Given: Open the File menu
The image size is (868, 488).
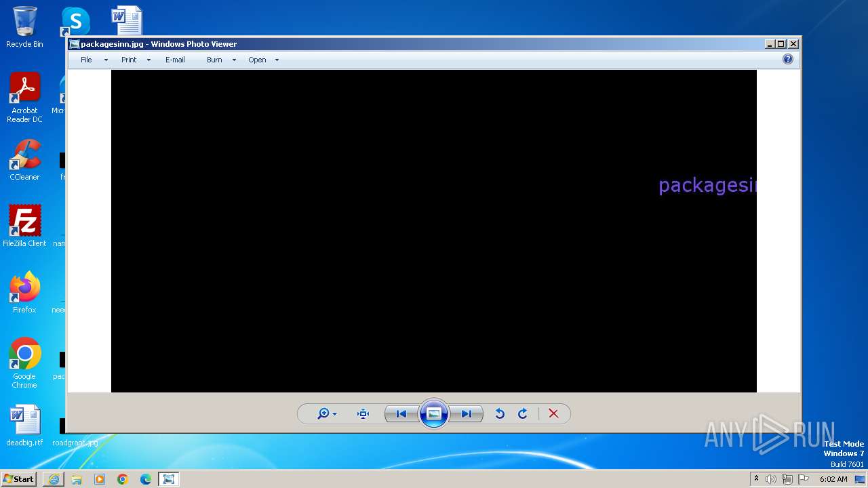Looking at the screenshot, I should pyautogui.click(x=86, y=60).
